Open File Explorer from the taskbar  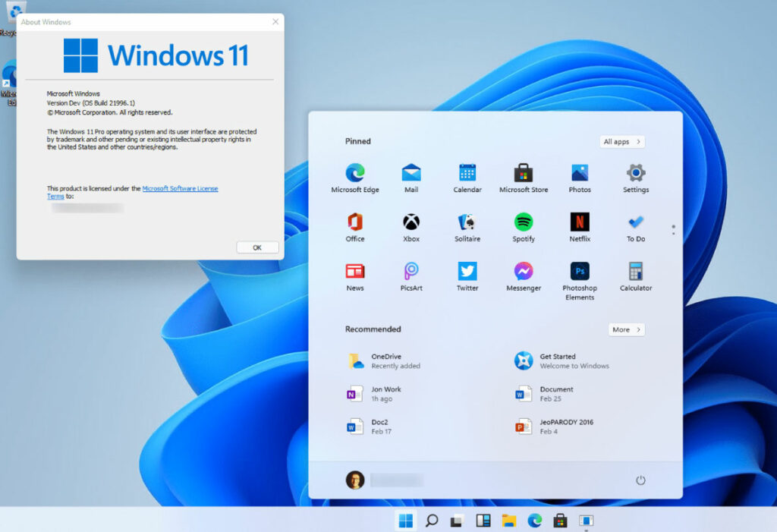click(x=509, y=521)
